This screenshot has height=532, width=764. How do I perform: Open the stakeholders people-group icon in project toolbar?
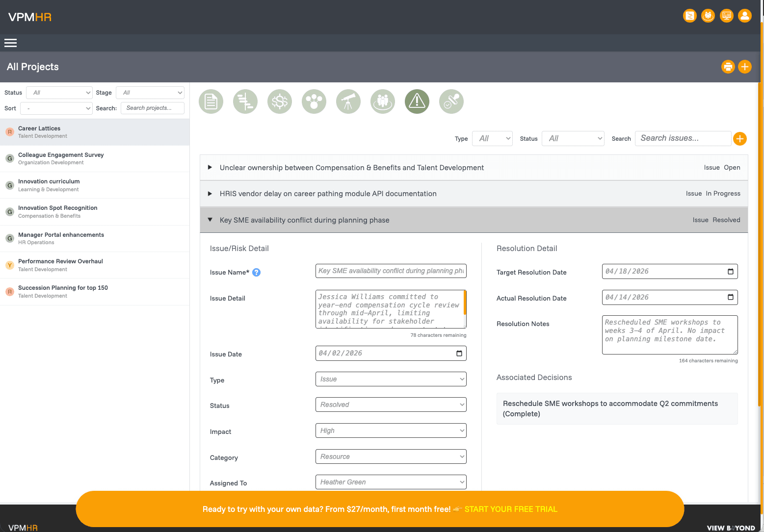point(383,102)
